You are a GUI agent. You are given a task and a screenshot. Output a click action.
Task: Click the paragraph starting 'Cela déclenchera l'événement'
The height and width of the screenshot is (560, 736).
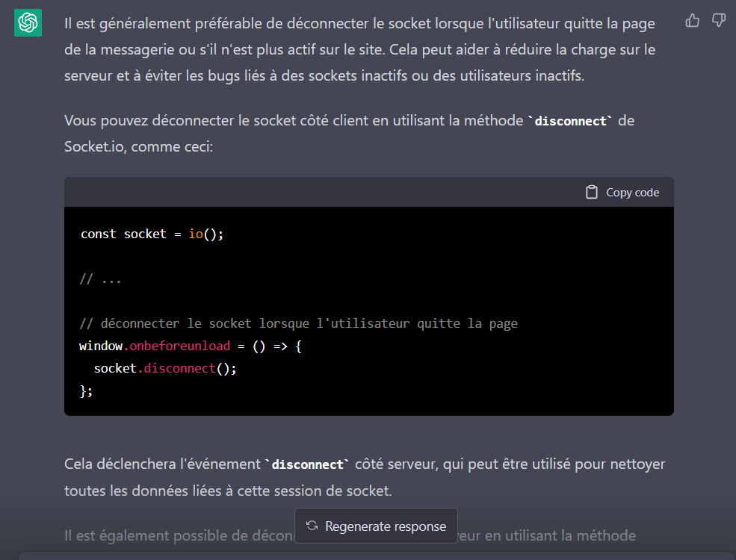[365, 478]
